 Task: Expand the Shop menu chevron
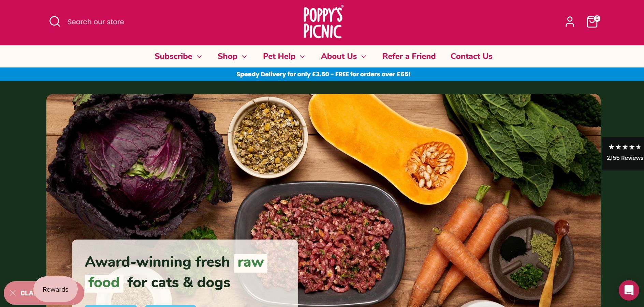244,57
